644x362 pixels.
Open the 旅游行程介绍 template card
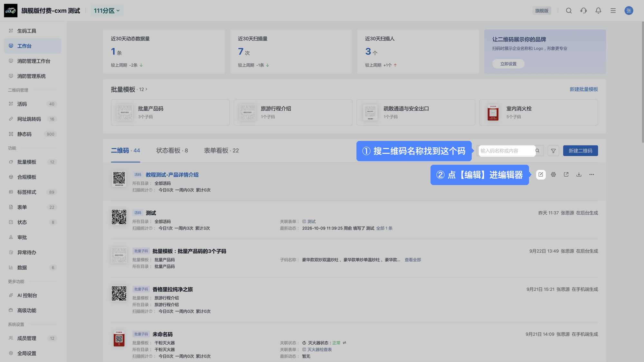[293, 112]
